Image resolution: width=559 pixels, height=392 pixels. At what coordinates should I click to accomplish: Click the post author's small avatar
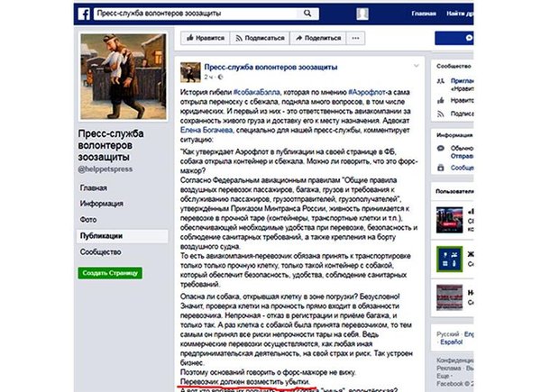coord(190,72)
